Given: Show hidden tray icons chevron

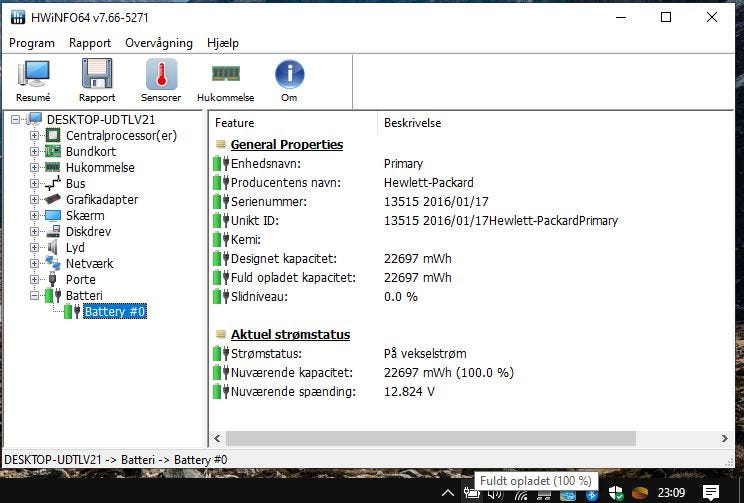Looking at the screenshot, I should click(447, 494).
